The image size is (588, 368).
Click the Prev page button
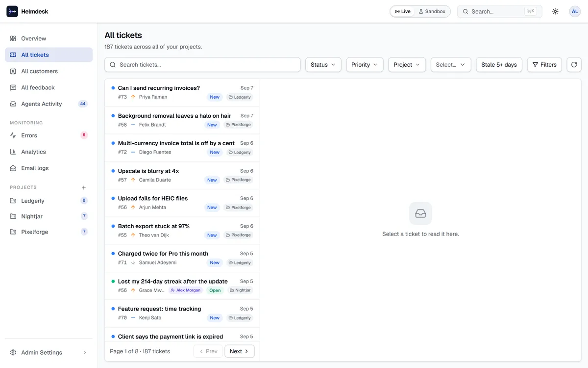208,351
